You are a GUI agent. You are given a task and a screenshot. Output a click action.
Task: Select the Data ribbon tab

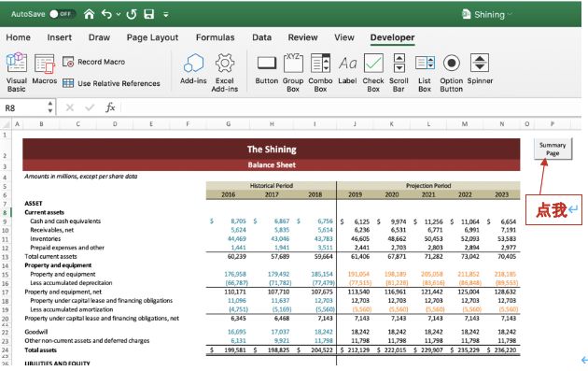261,37
